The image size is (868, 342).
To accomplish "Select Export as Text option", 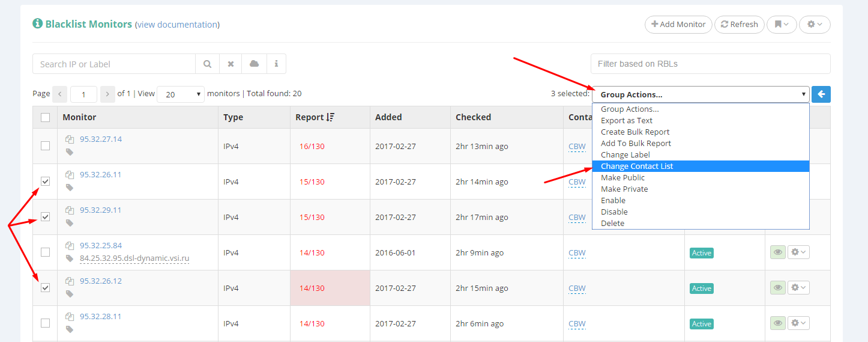I will 701,120.
